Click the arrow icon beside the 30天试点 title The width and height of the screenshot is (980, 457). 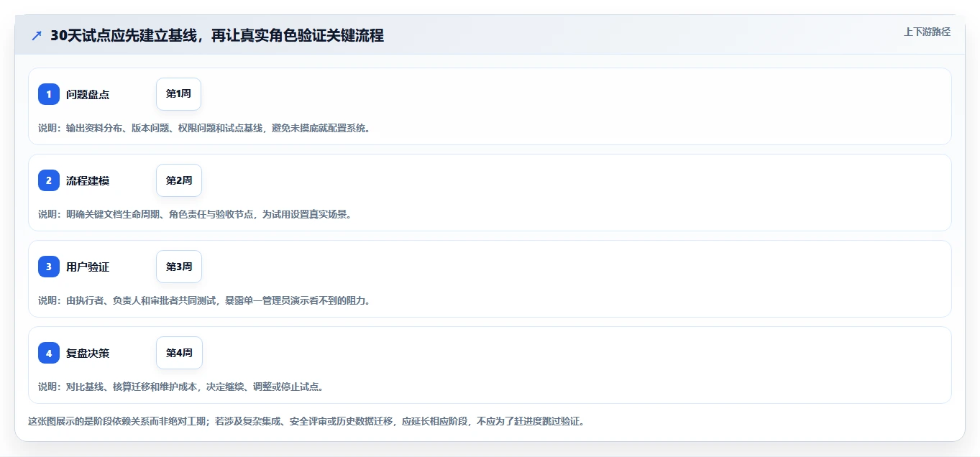tap(37, 35)
